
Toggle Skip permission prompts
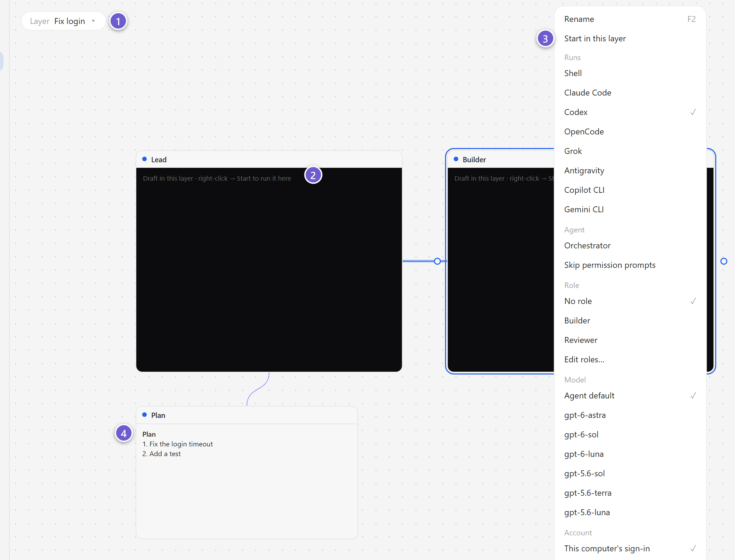pos(630,265)
